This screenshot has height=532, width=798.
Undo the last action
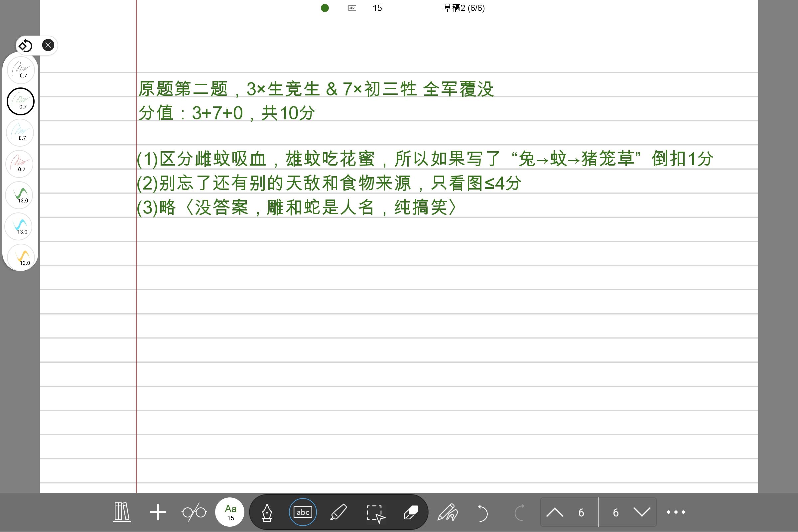coord(482,512)
